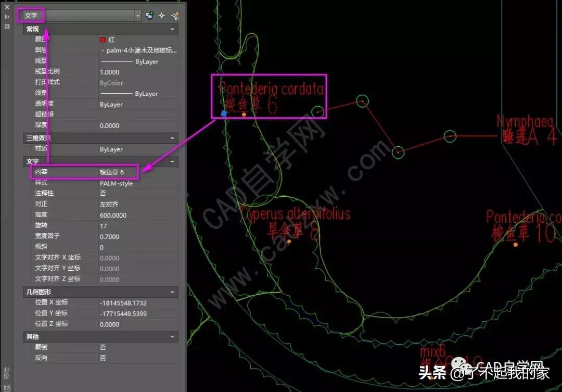Collapse the 常规 section
The image size is (562, 392).
(x=173, y=29)
